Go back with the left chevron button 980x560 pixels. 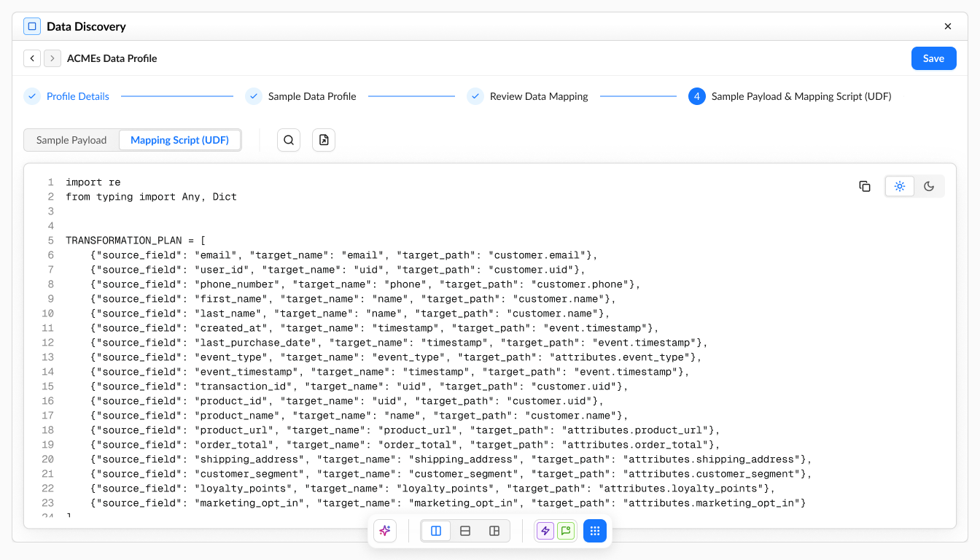(x=32, y=58)
